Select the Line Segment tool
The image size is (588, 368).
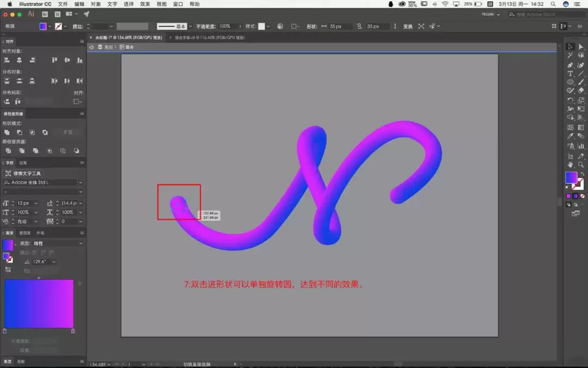[x=581, y=74]
